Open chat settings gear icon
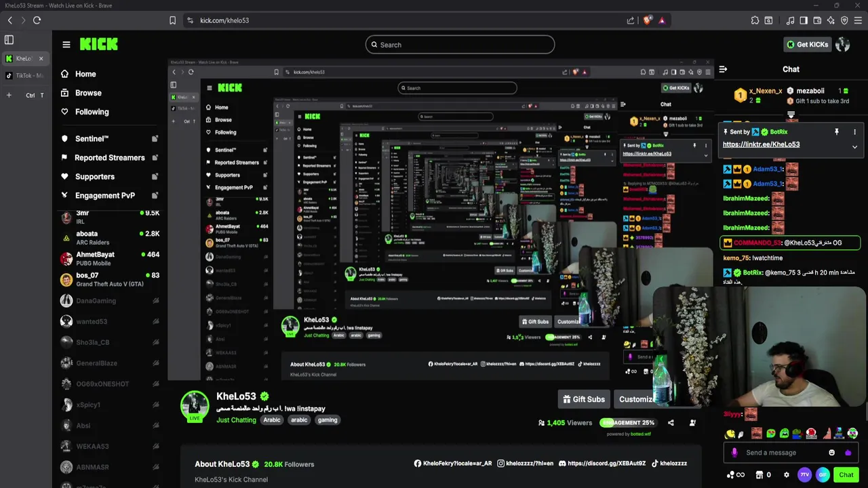Screen dimensions: 868x488 pyautogui.click(x=786, y=475)
